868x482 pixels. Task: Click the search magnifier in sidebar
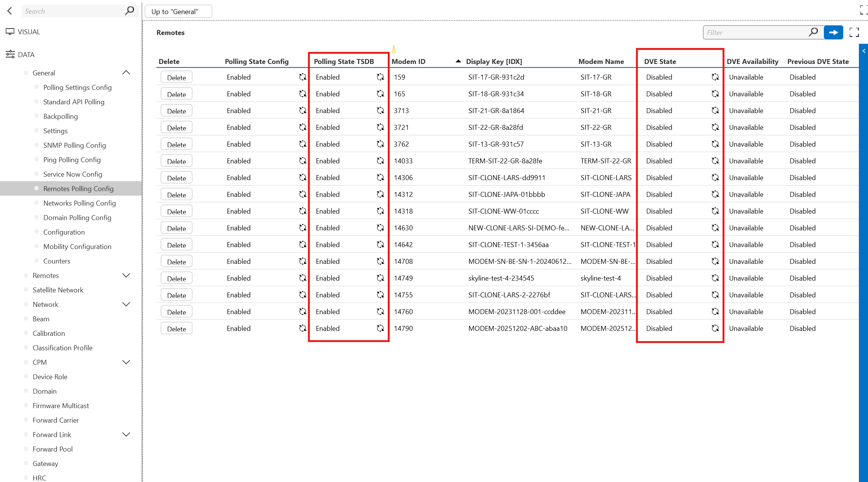(129, 11)
